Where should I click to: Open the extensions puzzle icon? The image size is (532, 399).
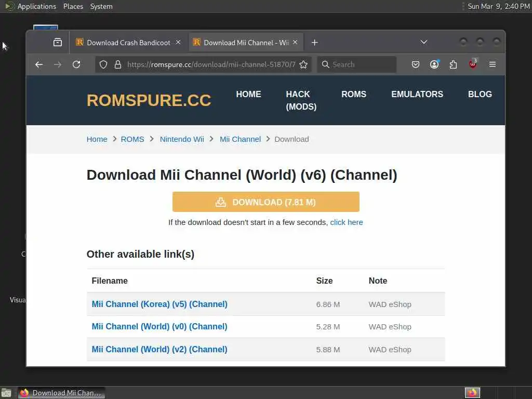coord(453,64)
